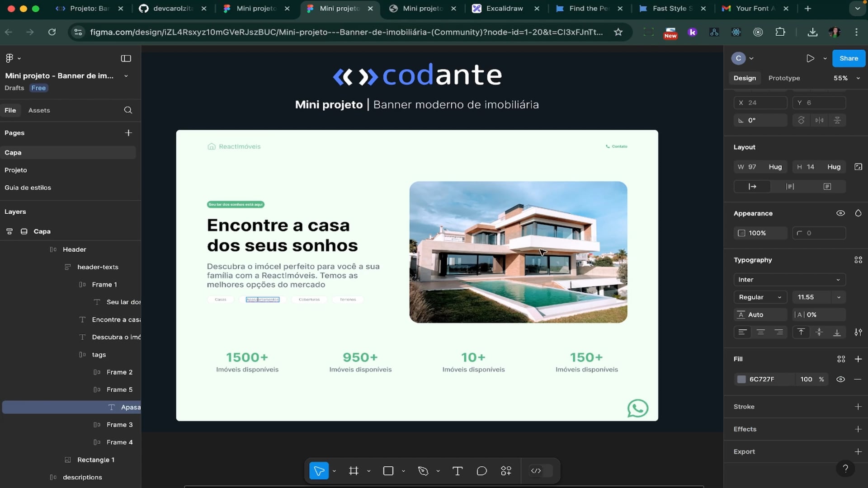Select the Frame tool in bottom toolbar
The image size is (868, 488).
pos(354,471)
